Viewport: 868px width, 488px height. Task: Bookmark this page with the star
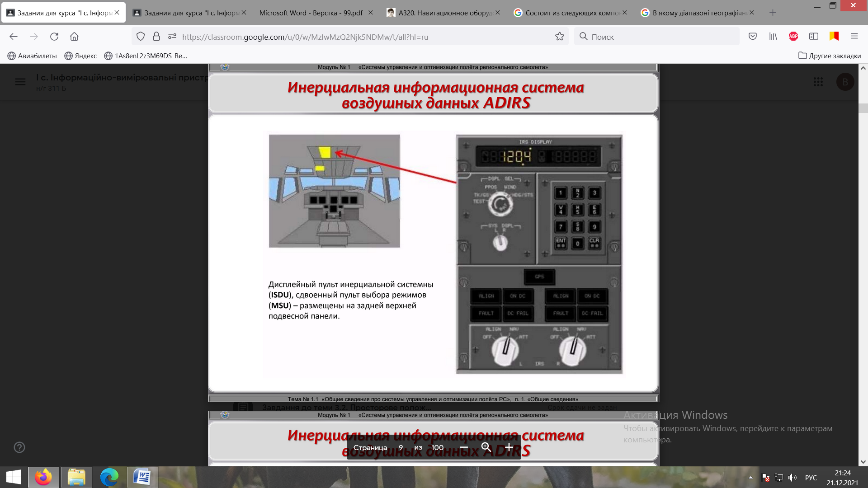pos(560,37)
